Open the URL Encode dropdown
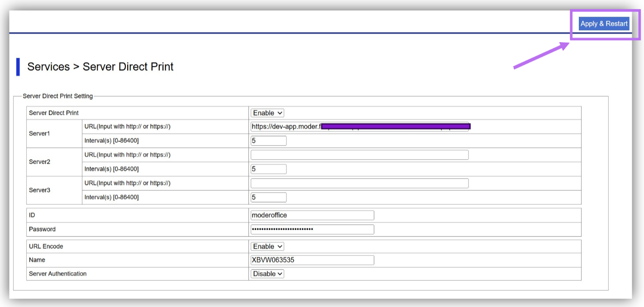The height and width of the screenshot is (307, 644). (267, 246)
